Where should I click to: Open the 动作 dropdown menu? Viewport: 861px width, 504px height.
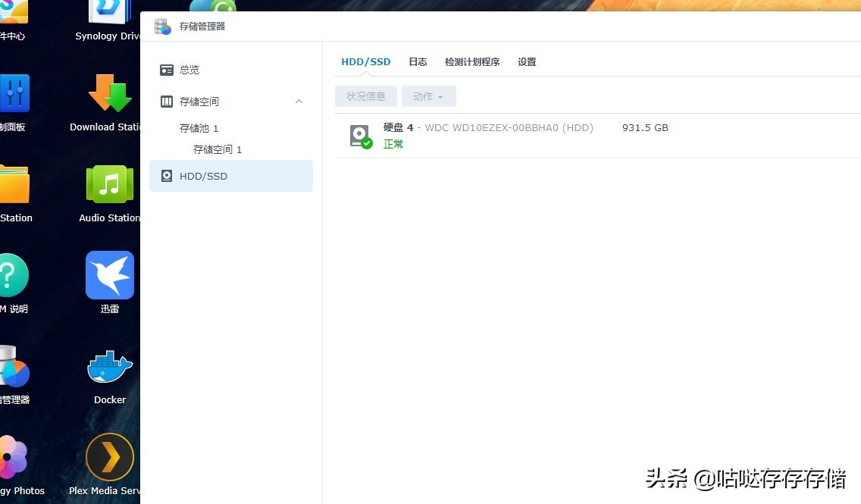click(x=428, y=96)
